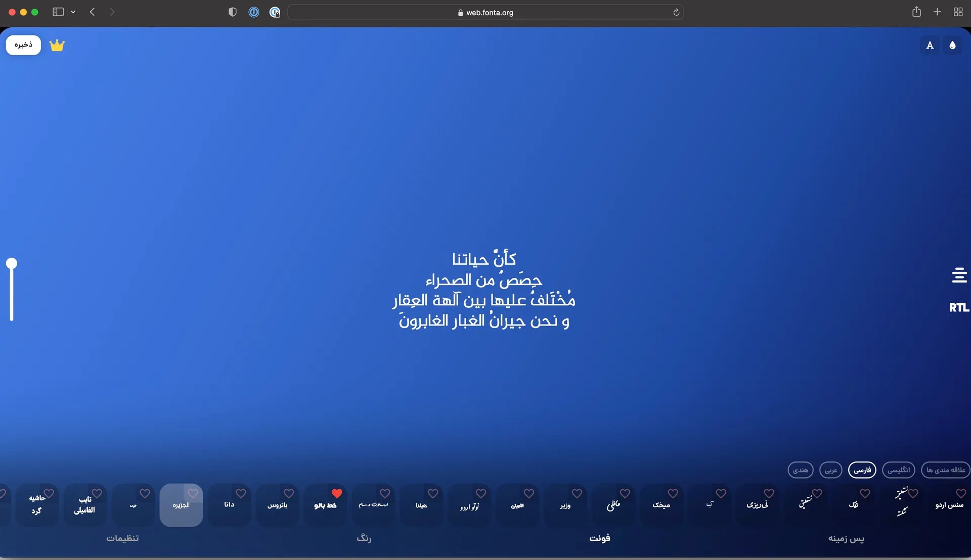Favorite the حاشیه گرد font heart
Image resolution: width=971 pixels, height=560 pixels.
[x=49, y=493]
